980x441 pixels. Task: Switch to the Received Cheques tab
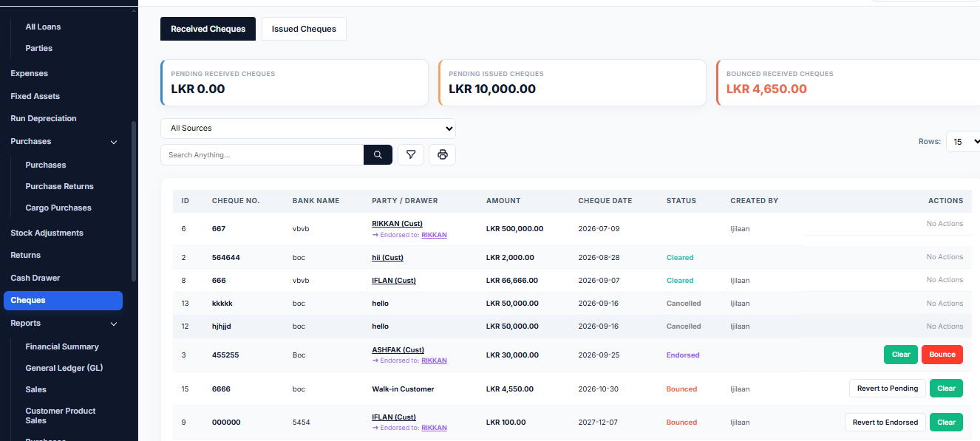click(x=208, y=29)
